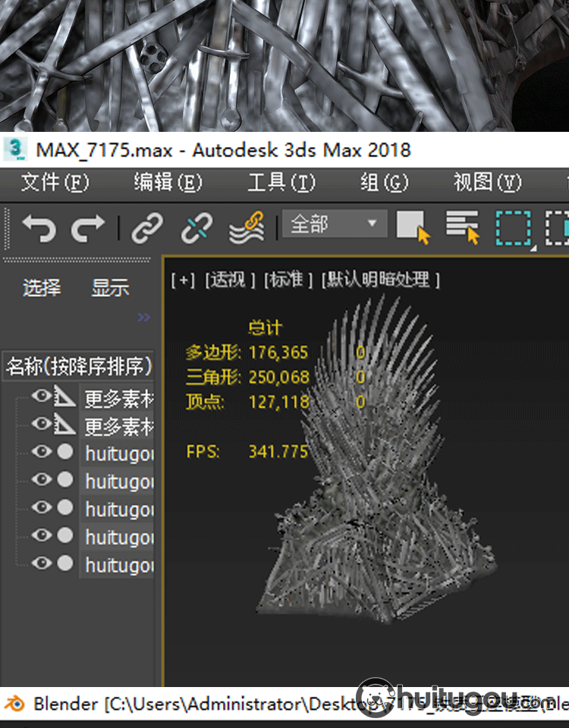Click the [默认明暗处理] viewport shading label
Viewport: 569px width, 728px height.
(381, 280)
